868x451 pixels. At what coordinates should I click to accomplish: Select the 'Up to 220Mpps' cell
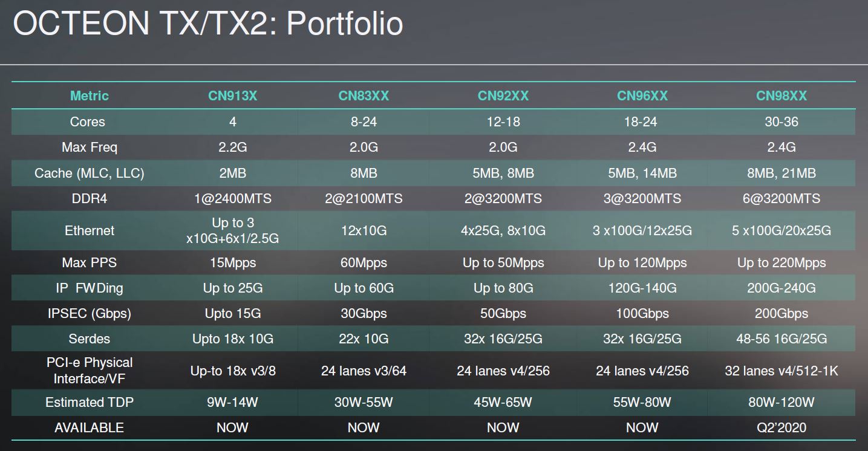782,262
